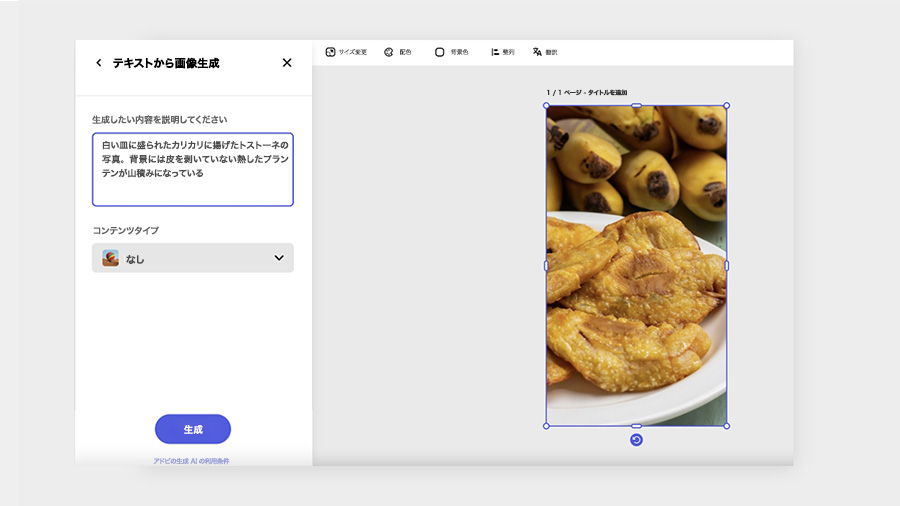900x506 pixels.
Task: Click the bottom middle edge handle of the image
Action: click(636, 426)
